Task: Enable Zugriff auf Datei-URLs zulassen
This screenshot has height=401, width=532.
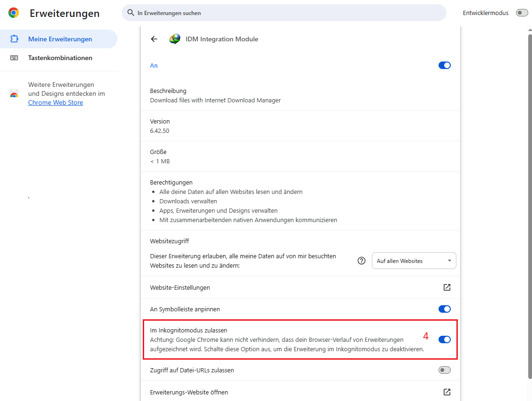Action: coord(444,370)
